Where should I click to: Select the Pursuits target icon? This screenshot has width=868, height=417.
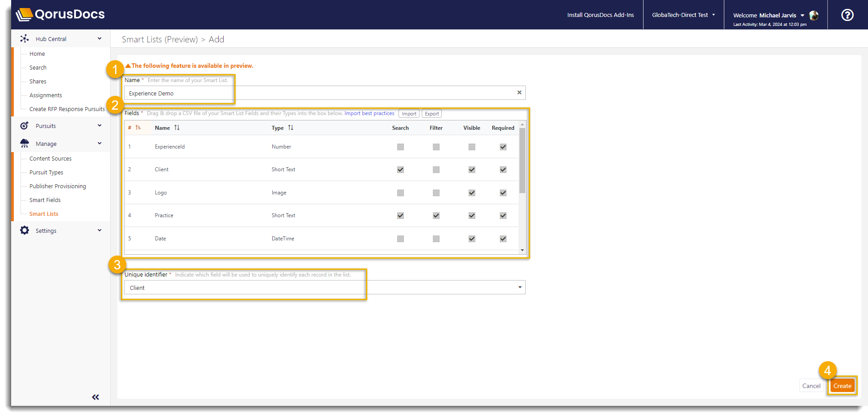tap(25, 125)
